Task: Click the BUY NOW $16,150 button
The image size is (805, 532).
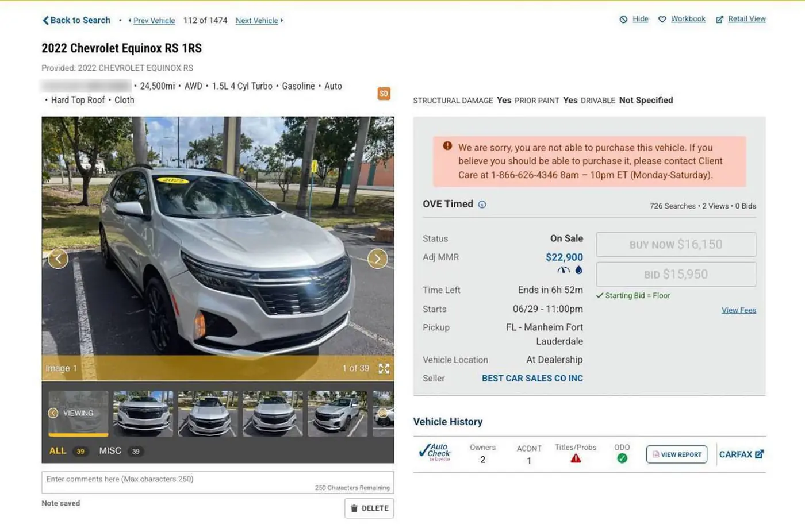Action: pos(676,245)
